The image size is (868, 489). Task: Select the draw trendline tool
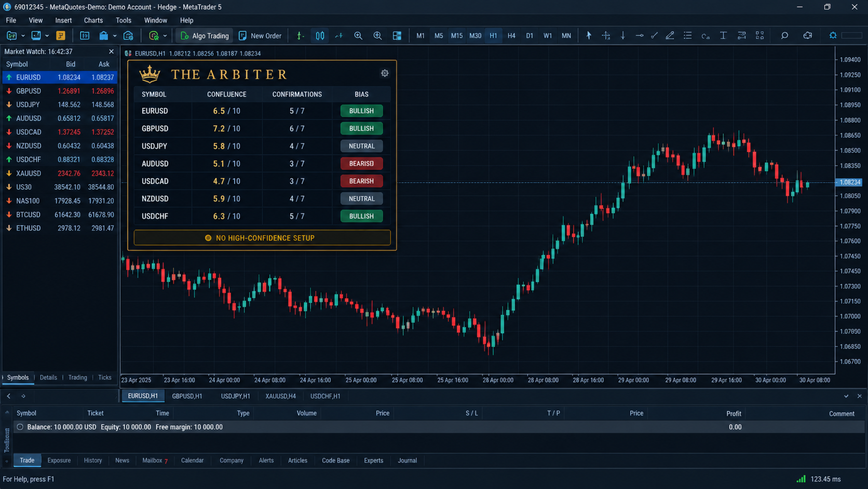[654, 35]
